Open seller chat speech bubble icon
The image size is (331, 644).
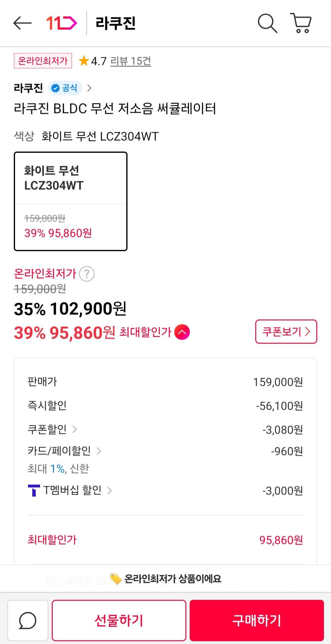(28, 620)
